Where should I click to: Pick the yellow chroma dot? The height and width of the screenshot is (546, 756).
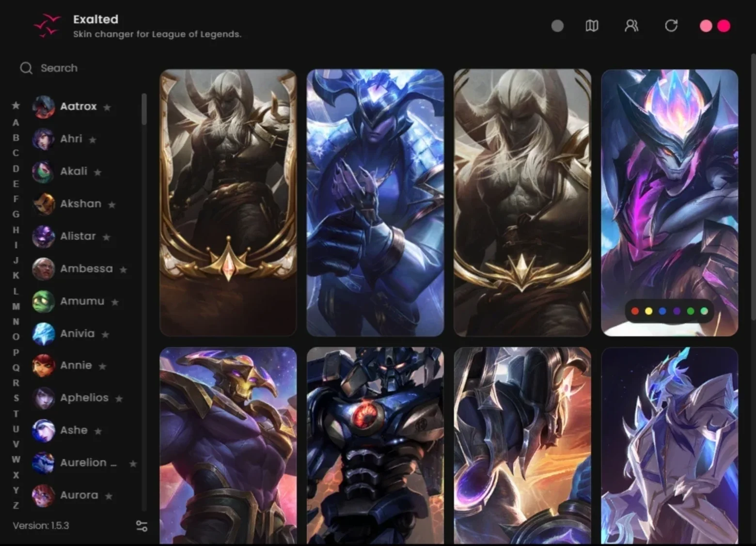coord(649,311)
